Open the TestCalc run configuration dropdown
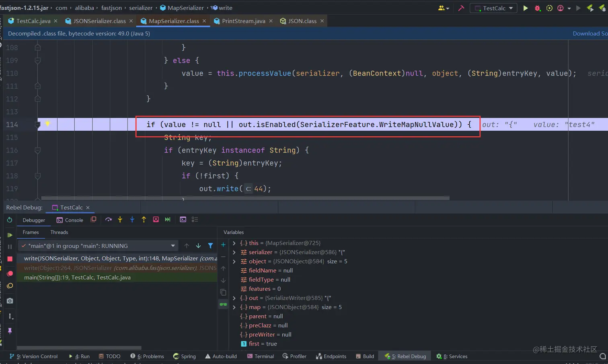The width and height of the screenshot is (608, 364). (x=494, y=8)
